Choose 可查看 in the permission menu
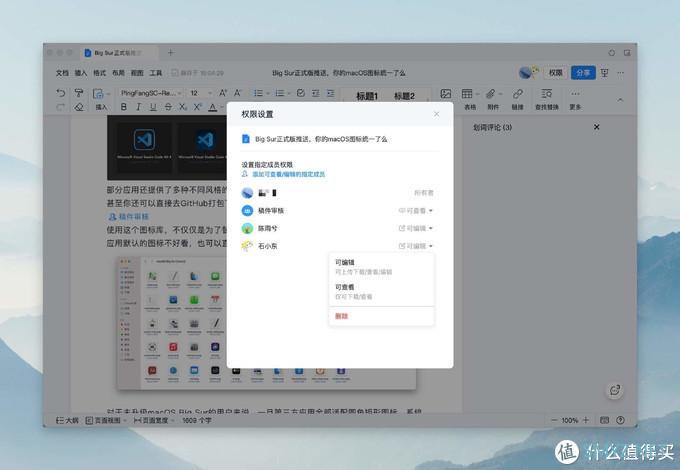Screen dimensions: 680x470 point(382,291)
